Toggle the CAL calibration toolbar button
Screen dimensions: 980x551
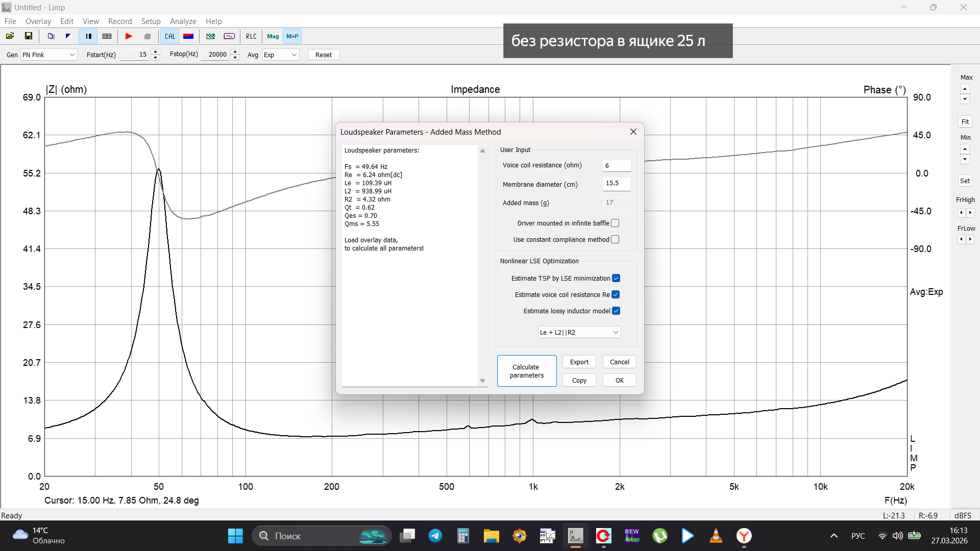coord(169,36)
